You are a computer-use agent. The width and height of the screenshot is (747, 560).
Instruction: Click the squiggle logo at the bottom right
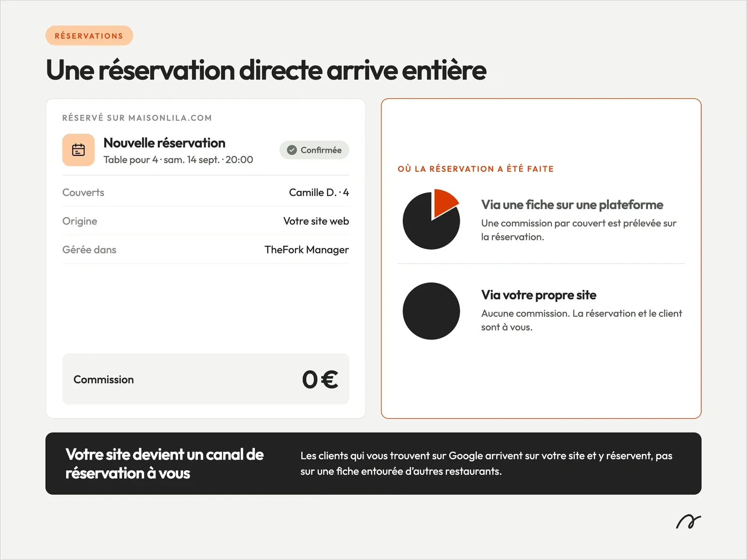pos(688,521)
